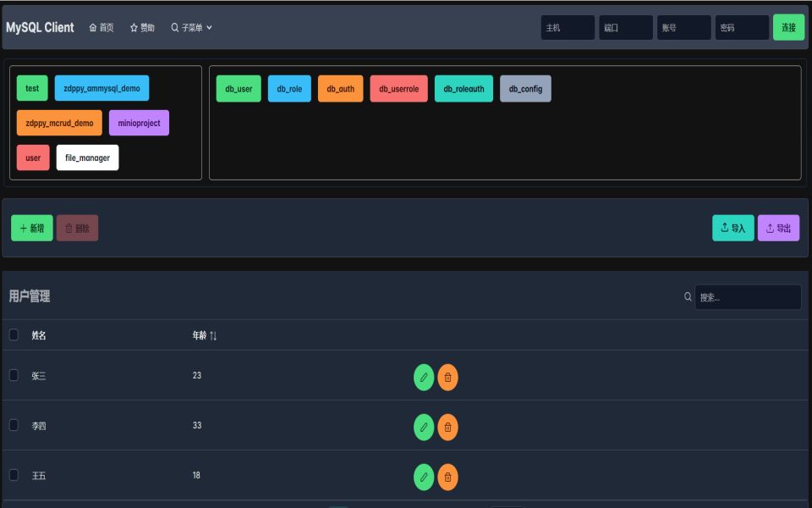Check the checkbox on the 张三 row
The width and height of the screenshot is (812, 508).
tap(13, 375)
